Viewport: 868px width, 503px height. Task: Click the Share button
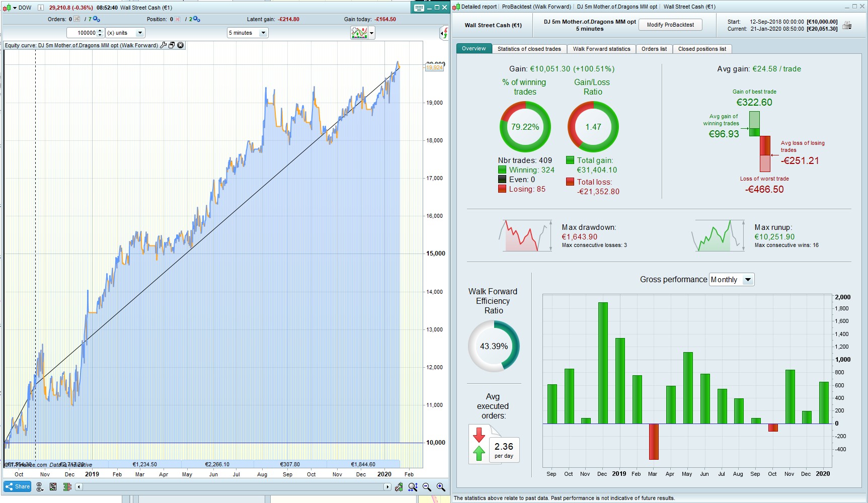18,487
